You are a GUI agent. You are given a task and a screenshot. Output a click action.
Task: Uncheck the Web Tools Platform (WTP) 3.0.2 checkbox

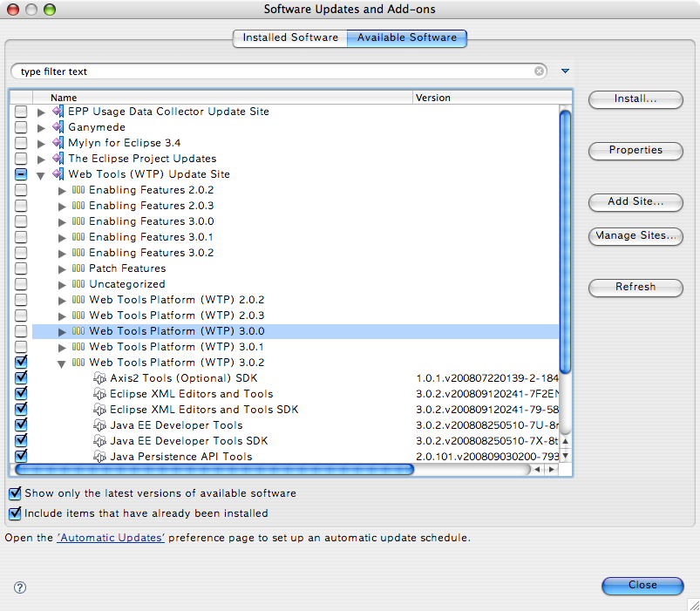[21, 362]
